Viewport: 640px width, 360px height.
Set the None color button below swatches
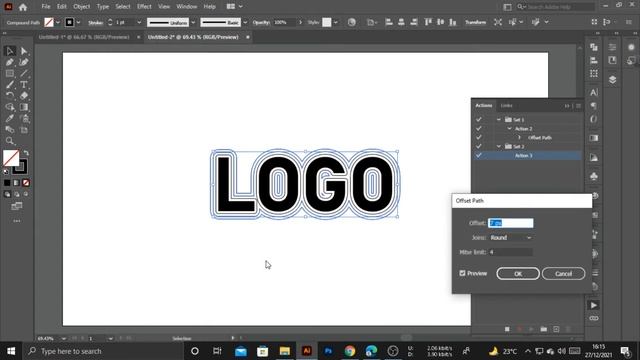[26, 183]
